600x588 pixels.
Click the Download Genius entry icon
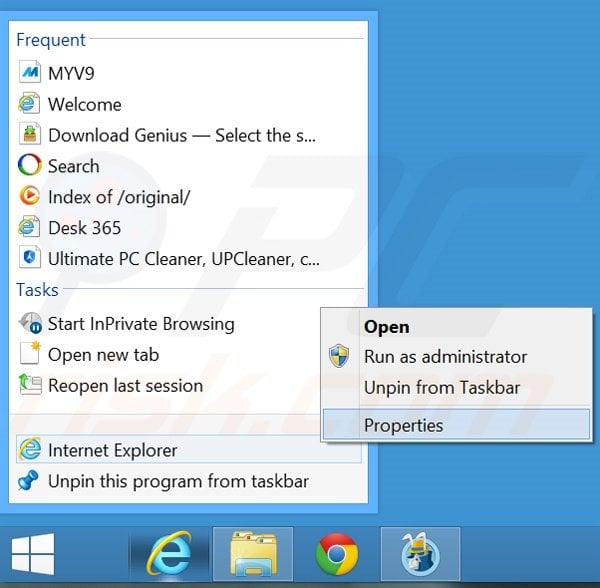coord(29,134)
